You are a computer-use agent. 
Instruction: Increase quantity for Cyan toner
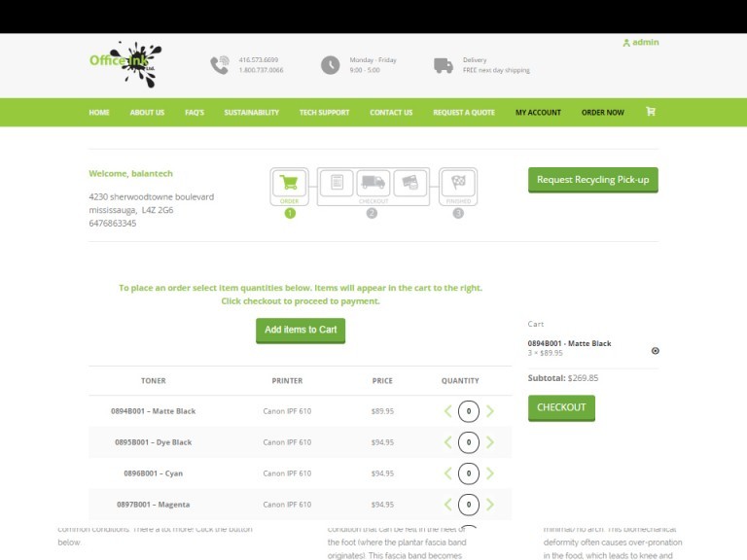click(x=490, y=473)
